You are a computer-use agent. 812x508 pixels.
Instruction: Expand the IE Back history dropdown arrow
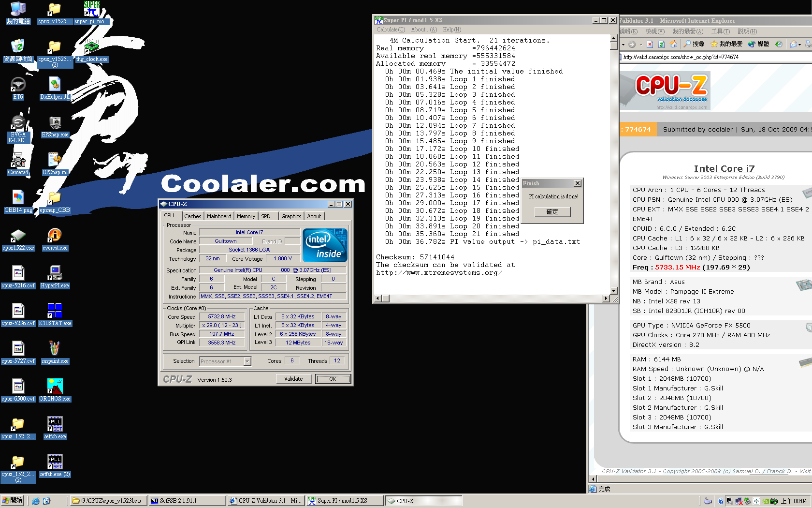point(623,45)
